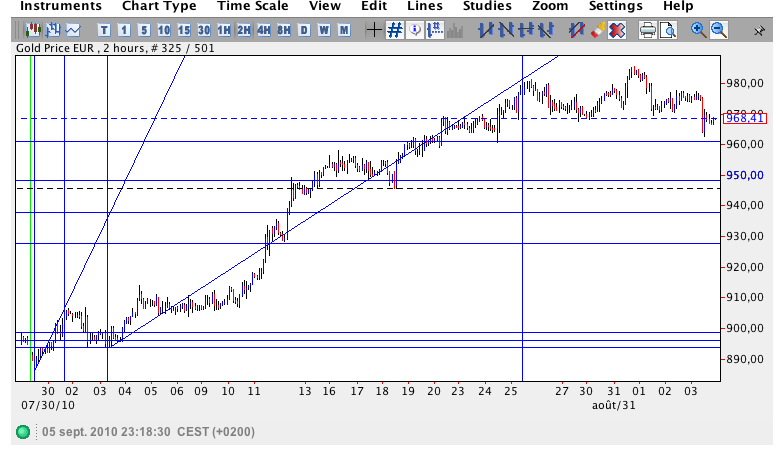Zoom out with the magnifier minus icon

718,30
